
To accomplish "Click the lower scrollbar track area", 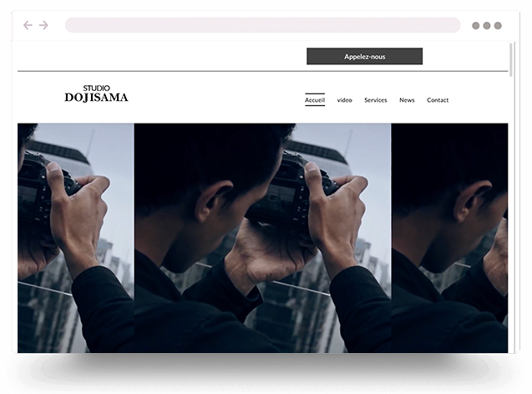I will (x=512, y=250).
